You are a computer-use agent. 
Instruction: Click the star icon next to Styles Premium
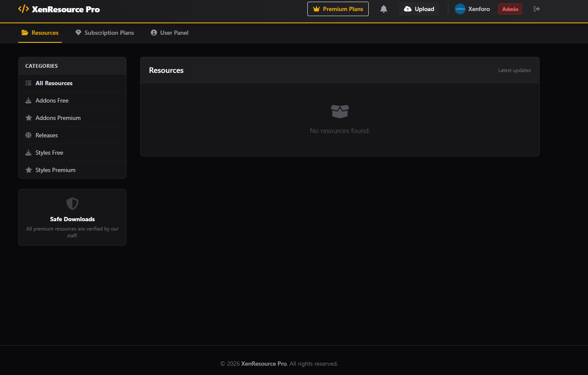tap(28, 170)
